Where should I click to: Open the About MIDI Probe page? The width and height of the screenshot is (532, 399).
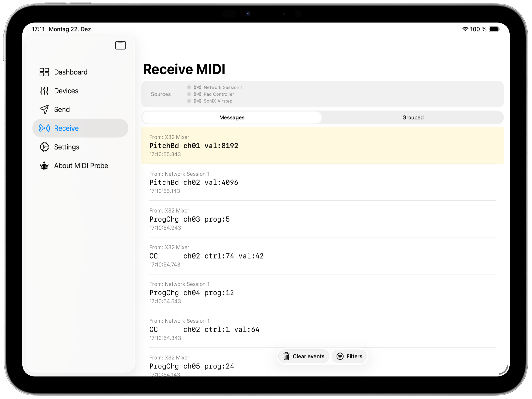[81, 166]
